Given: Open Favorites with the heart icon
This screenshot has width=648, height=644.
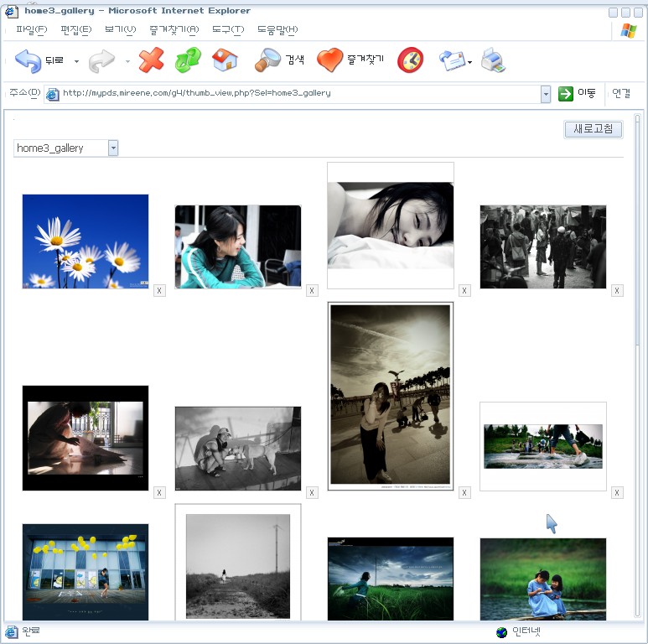Looking at the screenshot, I should tap(330, 60).
